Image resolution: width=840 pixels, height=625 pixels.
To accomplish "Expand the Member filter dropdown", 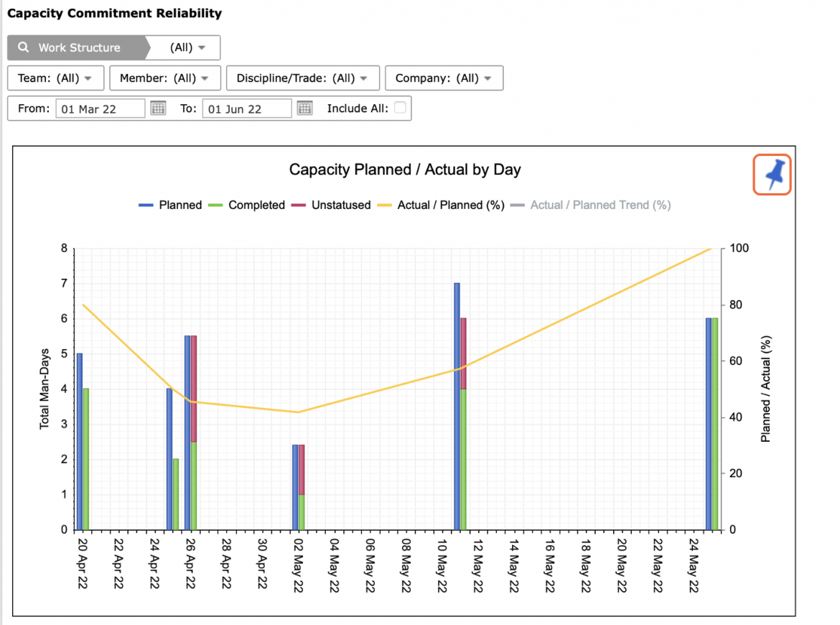I will click(x=165, y=78).
